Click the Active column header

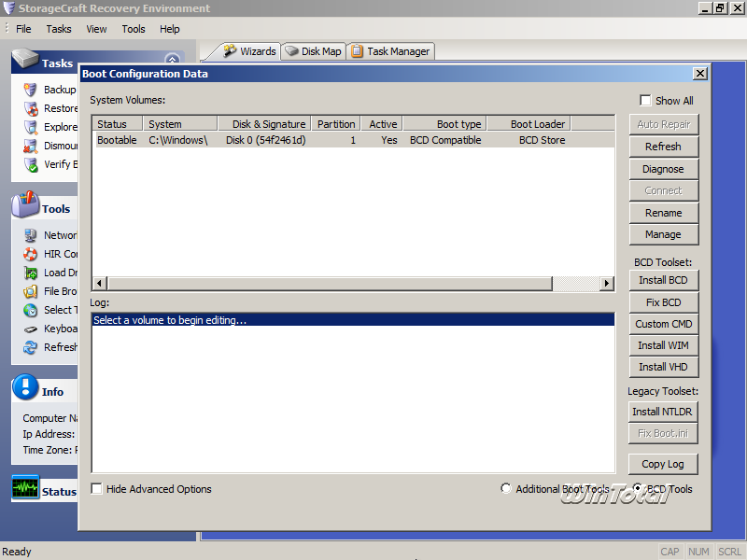pyautogui.click(x=382, y=124)
